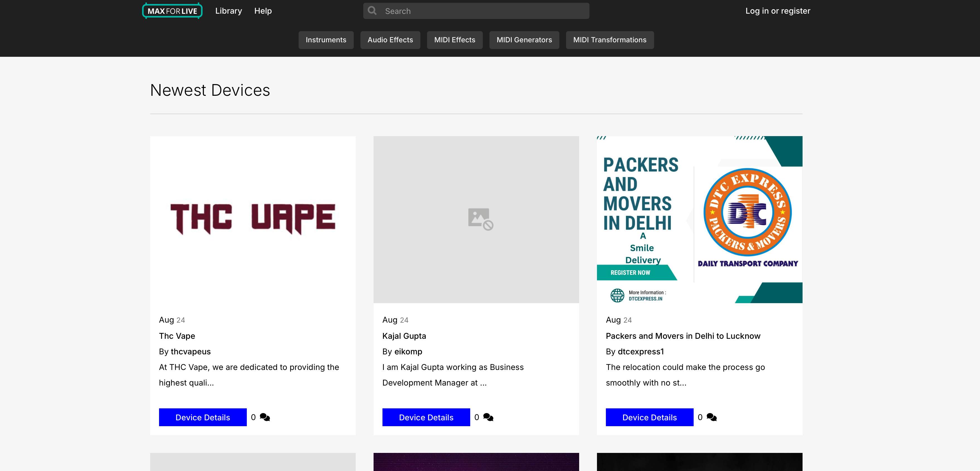Click the Kajal Gupta title link
The width and height of the screenshot is (980, 471).
pyautogui.click(x=404, y=336)
